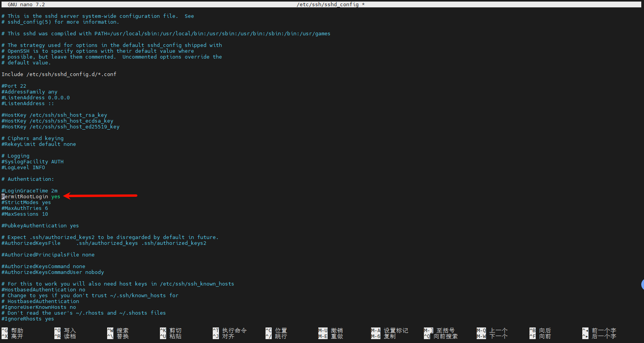This screenshot has width=644, height=343.
Task: Click the #IgnoreUserKnownHosts no line
Action: 39,307
